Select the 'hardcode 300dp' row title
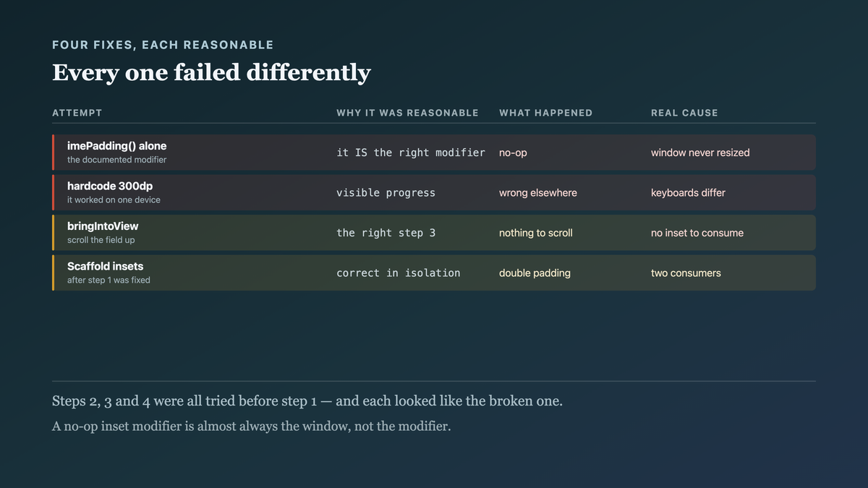This screenshot has width=868, height=488. 110,186
